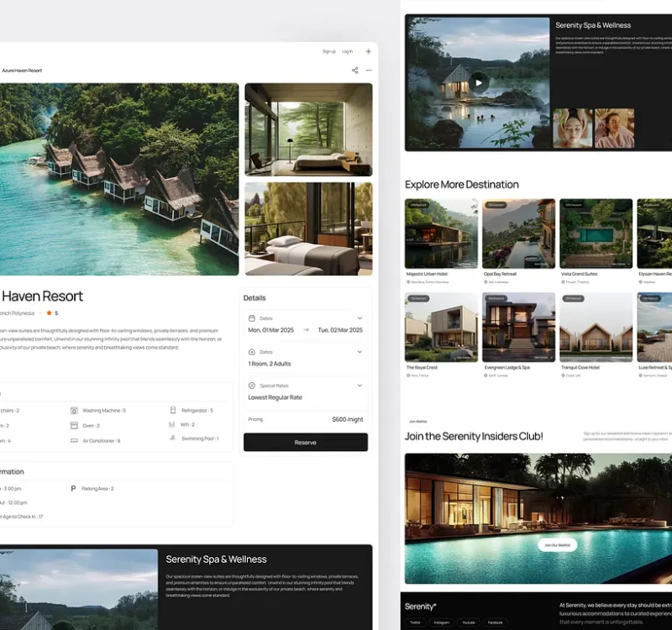This screenshot has width=672, height=630.
Task: Expand the check-in Dates dropdown chevron
Action: pos(360,318)
